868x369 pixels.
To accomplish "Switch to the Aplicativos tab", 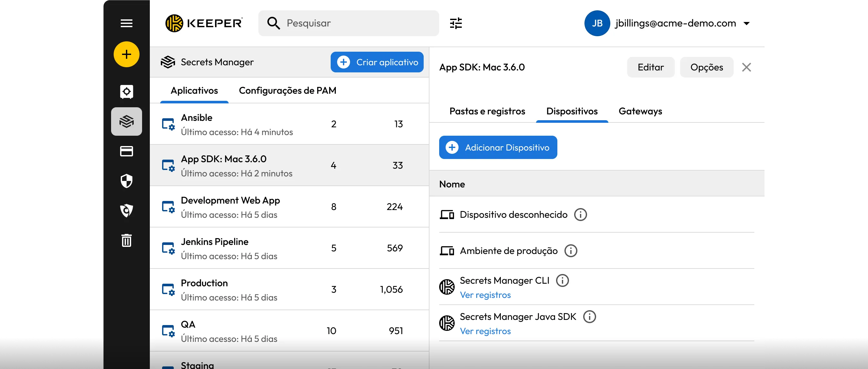I will point(194,90).
